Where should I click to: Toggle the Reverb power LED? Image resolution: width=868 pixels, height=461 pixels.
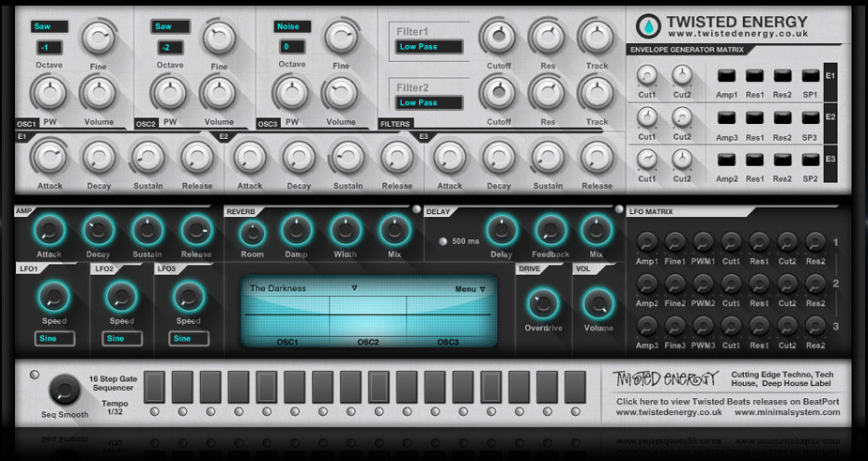click(x=416, y=209)
